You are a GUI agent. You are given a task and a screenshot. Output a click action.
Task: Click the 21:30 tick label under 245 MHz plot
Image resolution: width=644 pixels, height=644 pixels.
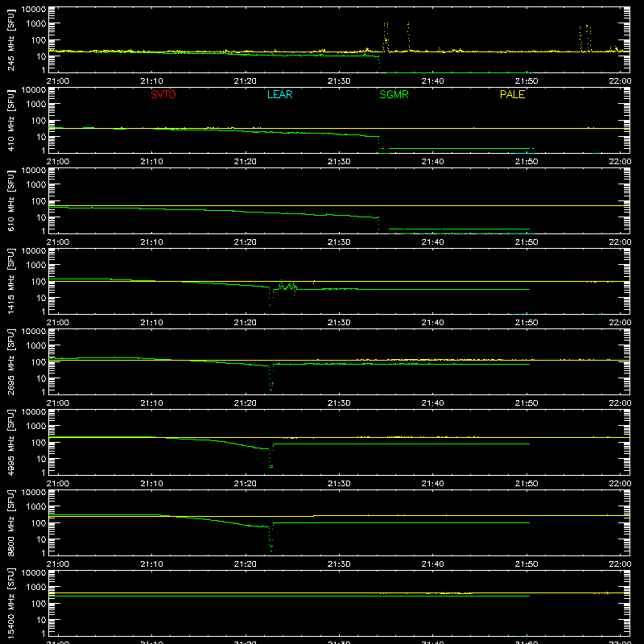pos(339,81)
